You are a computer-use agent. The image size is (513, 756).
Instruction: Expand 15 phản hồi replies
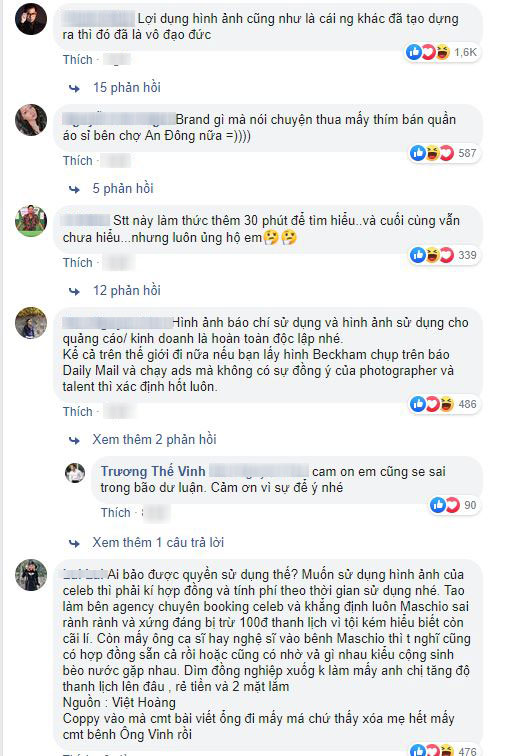click(x=127, y=87)
